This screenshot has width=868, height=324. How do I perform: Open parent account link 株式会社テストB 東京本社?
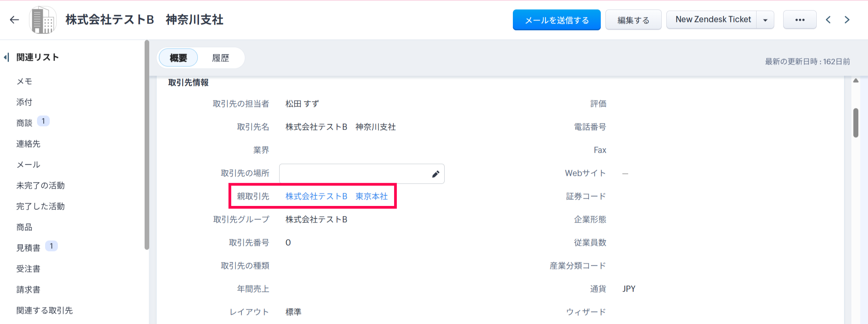coord(336,196)
